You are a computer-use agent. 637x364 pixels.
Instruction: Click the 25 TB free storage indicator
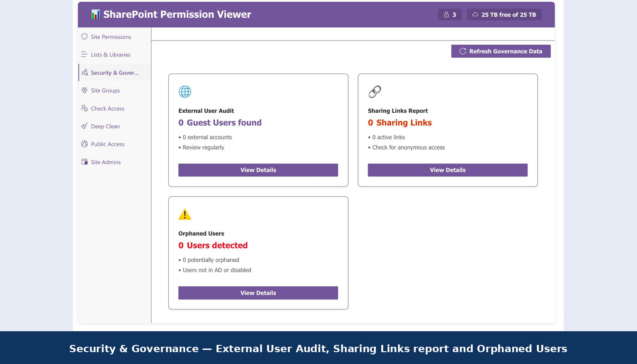504,14
